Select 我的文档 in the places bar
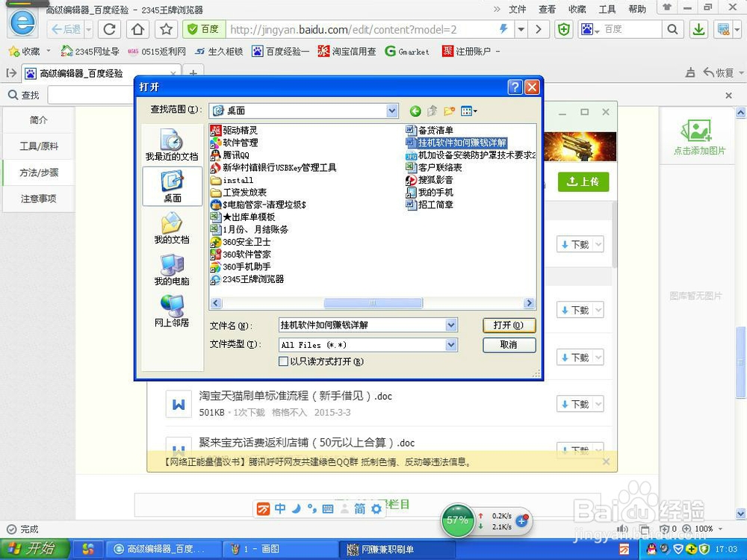The width and height of the screenshot is (747, 560). (x=172, y=228)
